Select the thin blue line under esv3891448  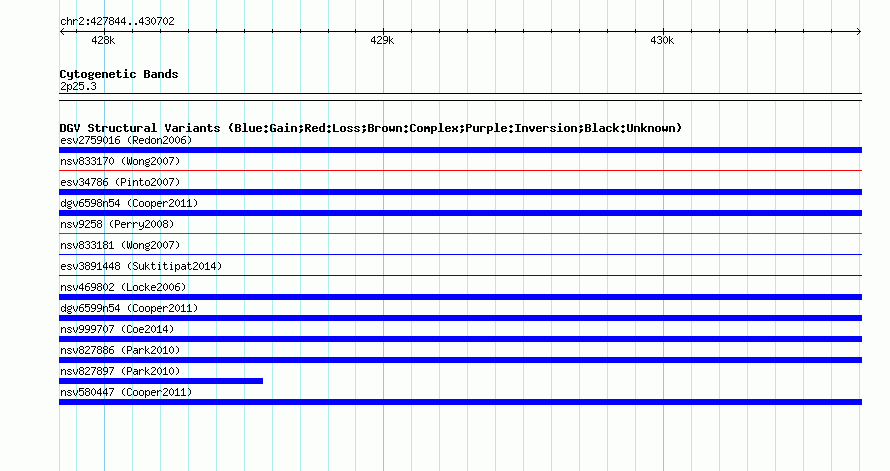point(460,275)
